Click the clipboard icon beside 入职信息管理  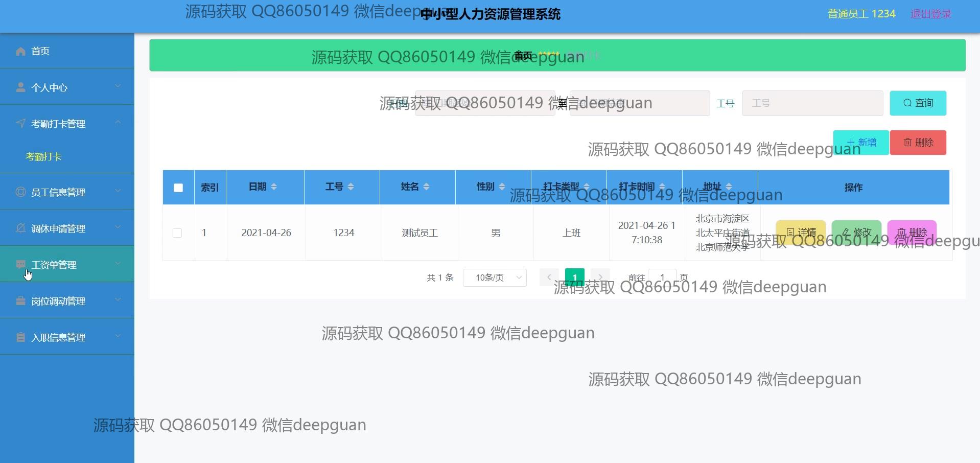coord(20,337)
